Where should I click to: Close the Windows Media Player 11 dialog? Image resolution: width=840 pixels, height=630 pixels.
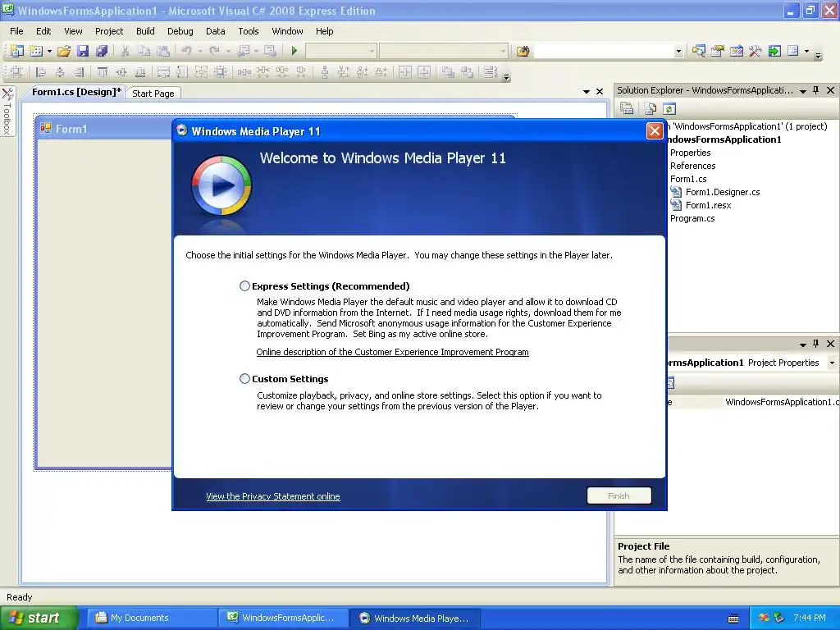coord(655,131)
